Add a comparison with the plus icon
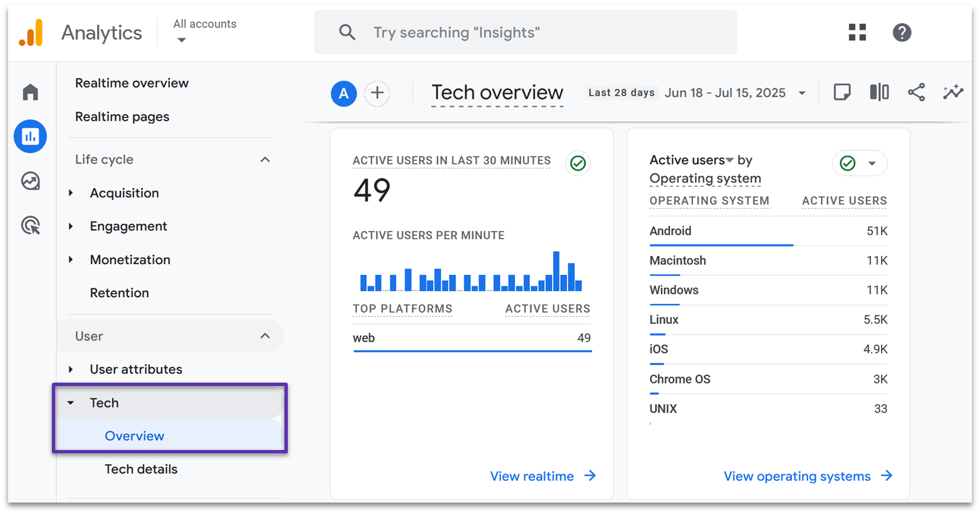980x514 pixels. point(377,93)
